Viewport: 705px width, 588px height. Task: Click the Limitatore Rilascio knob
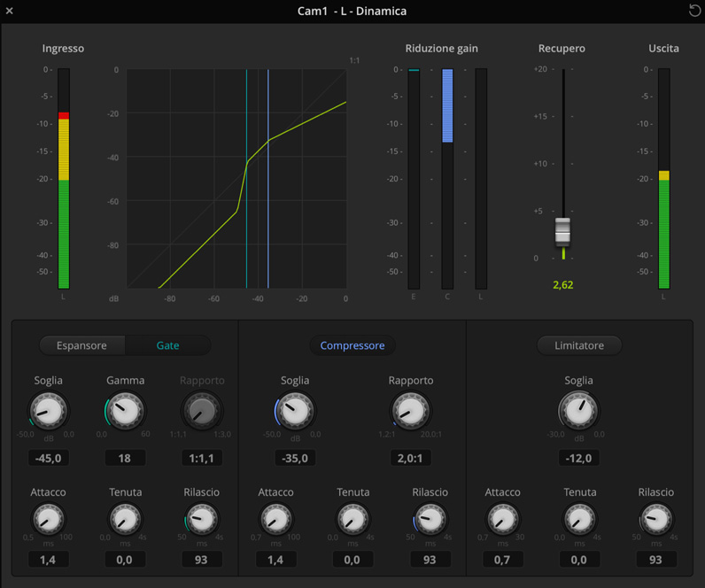(656, 520)
